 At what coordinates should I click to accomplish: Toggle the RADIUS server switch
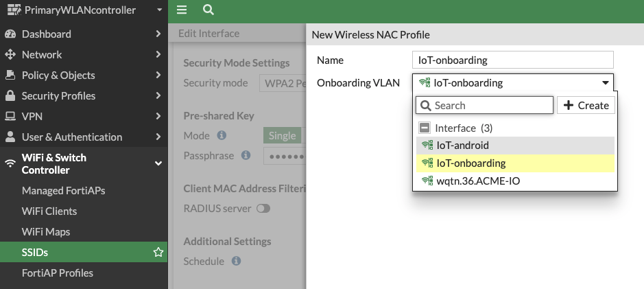(263, 209)
